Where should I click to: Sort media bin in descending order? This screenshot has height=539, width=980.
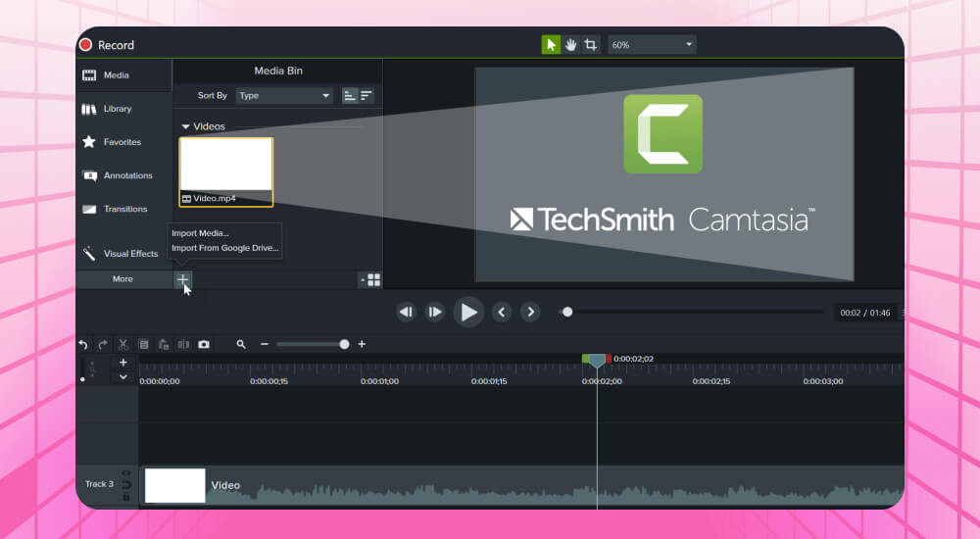click(x=367, y=96)
